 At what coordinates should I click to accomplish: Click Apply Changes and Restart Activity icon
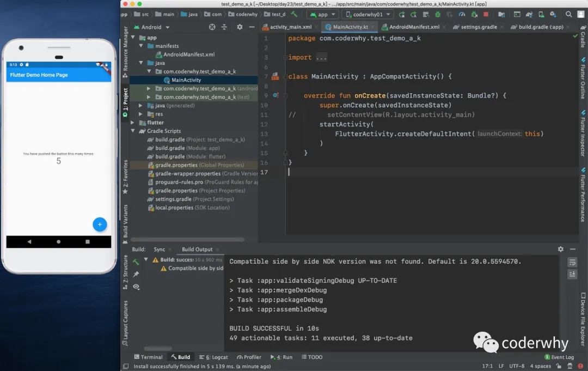pyautogui.click(x=414, y=14)
